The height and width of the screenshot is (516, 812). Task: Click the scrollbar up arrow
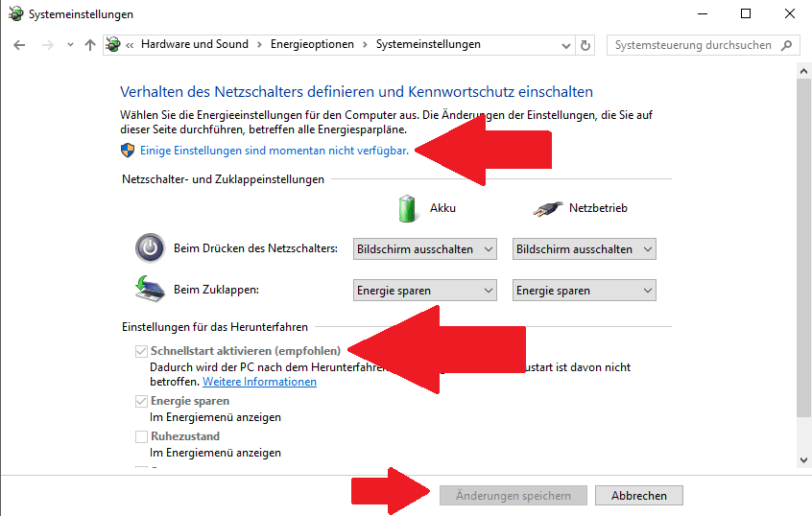(803, 71)
